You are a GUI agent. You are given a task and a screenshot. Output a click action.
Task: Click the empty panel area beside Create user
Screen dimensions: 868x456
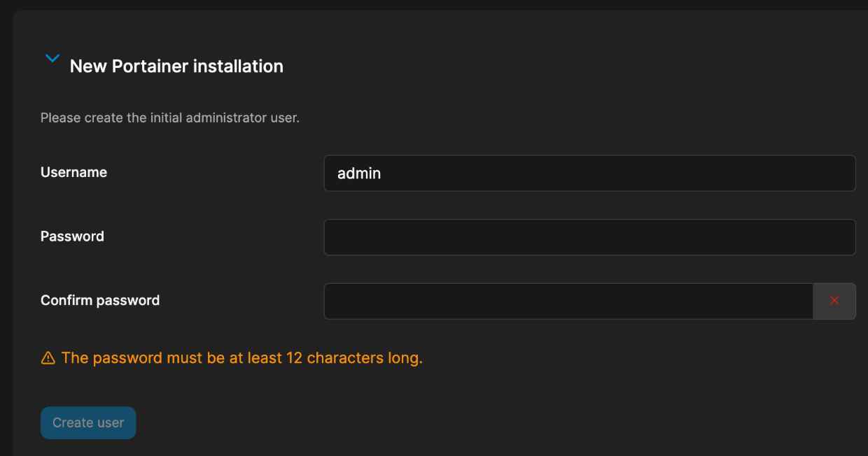tap(490, 423)
